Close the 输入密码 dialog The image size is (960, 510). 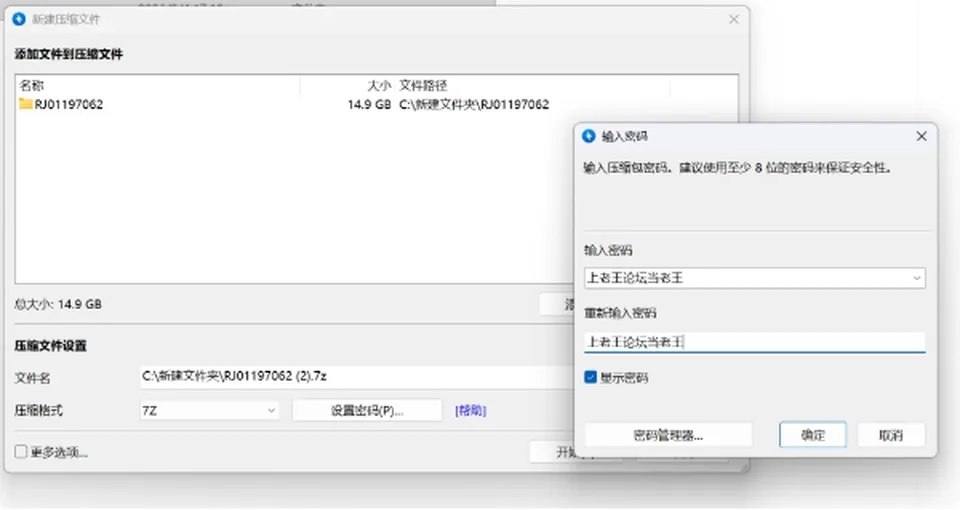click(921, 136)
